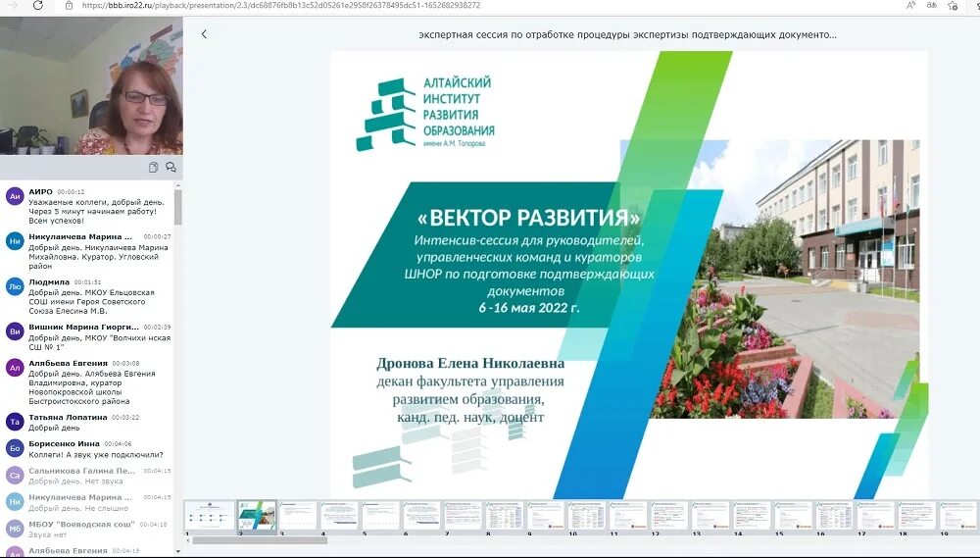Open slide thumbnail 5
This screenshot has height=558, width=980.
[x=380, y=517]
